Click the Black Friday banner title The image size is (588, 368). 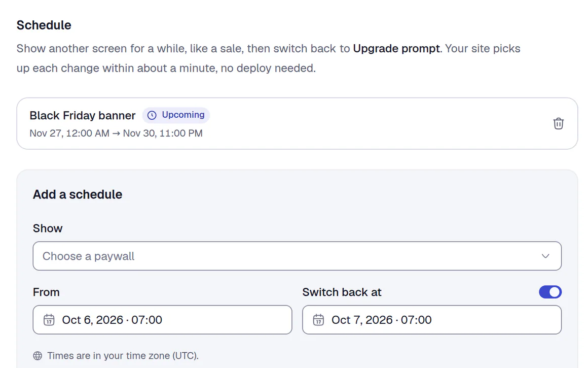(x=83, y=115)
